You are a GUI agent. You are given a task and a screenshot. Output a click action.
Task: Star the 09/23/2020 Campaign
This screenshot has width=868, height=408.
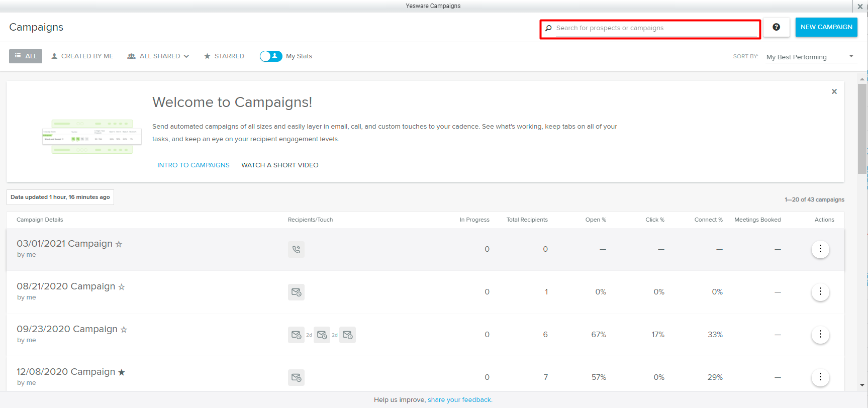pyautogui.click(x=124, y=330)
